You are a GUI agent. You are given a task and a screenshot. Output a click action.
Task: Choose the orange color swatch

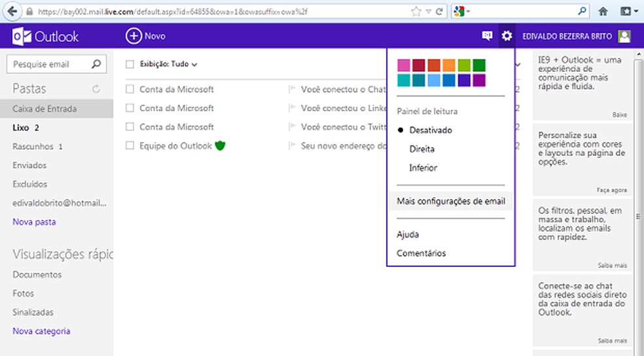[449, 65]
